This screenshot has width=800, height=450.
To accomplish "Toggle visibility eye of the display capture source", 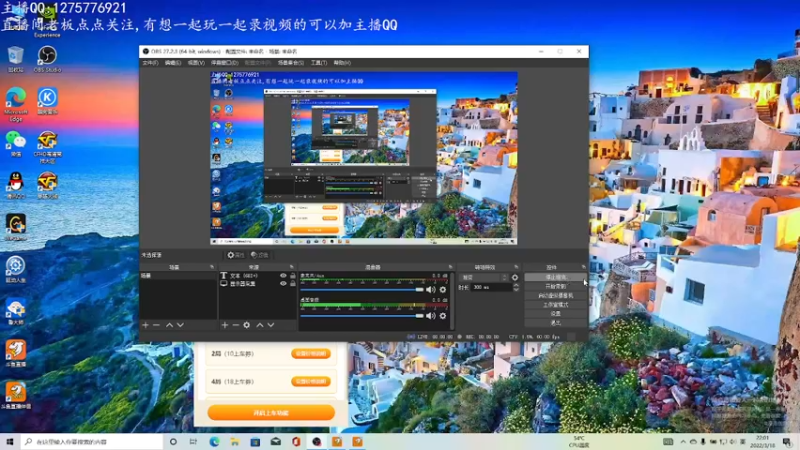I will click(x=283, y=284).
